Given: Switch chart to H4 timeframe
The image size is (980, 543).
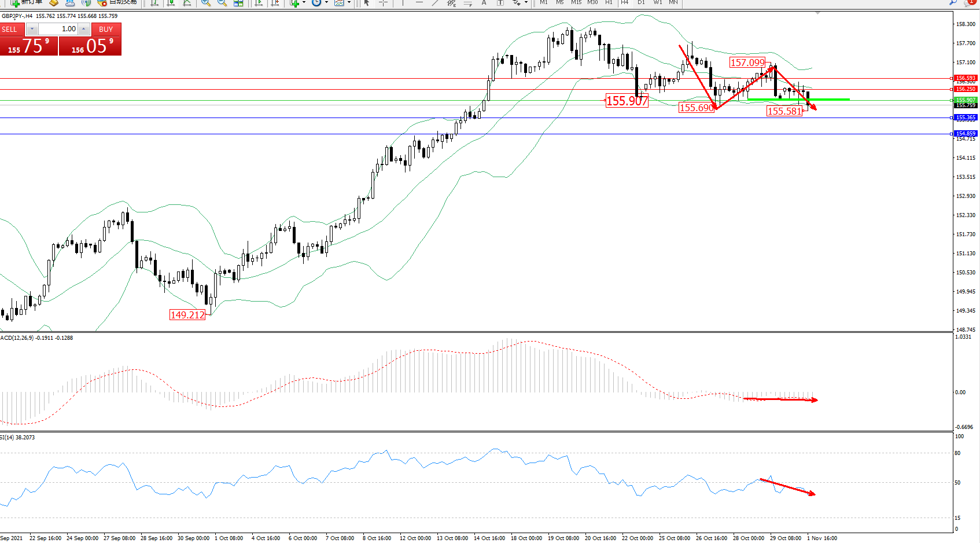Looking at the screenshot, I should [625, 2].
